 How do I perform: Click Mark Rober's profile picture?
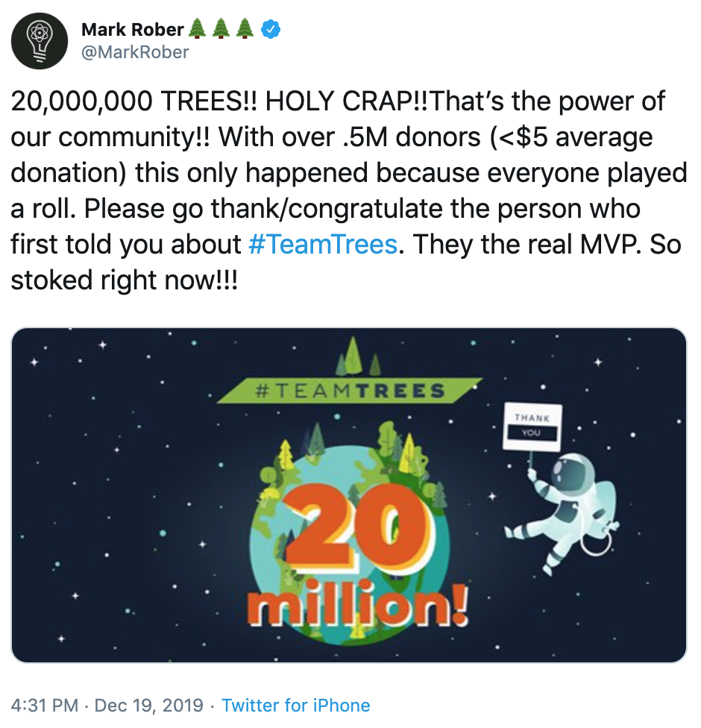(x=40, y=40)
